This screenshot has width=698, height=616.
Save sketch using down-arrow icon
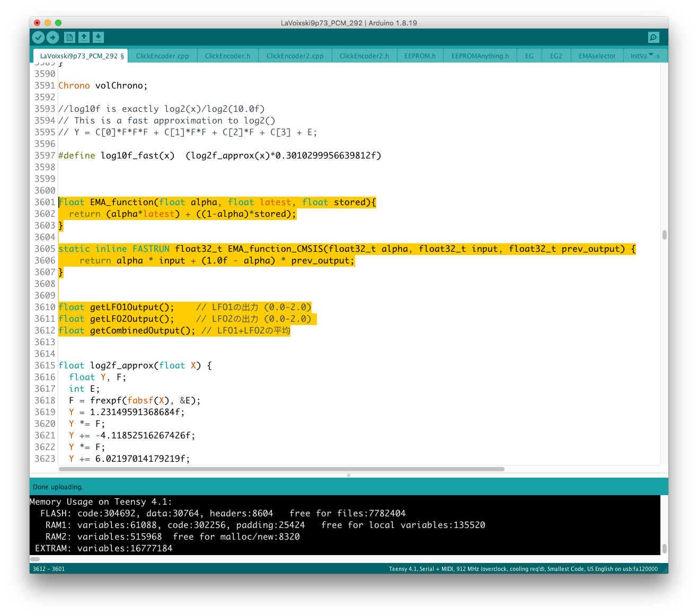pyautogui.click(x=98, y=37)
